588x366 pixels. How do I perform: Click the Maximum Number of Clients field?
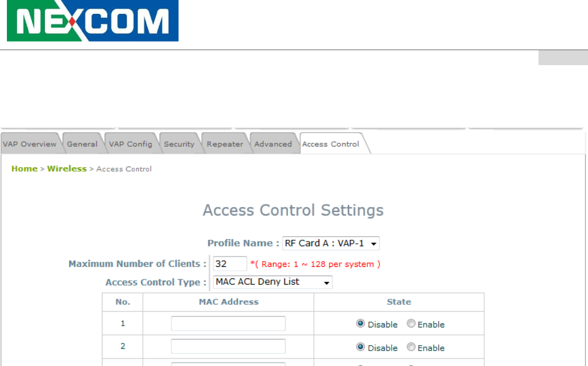230,264
